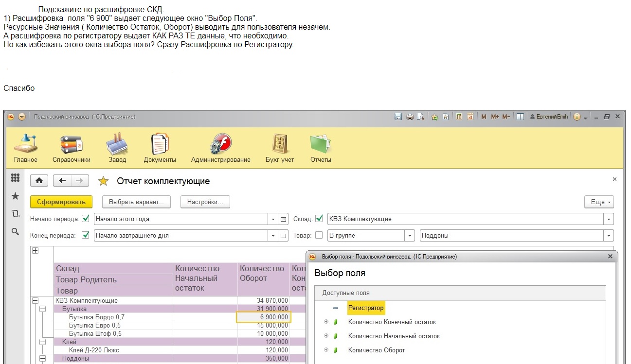This screenshot has height=364, width=631.
Task: Collapse the КВЗ Комплектующие row group
Action: point(35,301)
